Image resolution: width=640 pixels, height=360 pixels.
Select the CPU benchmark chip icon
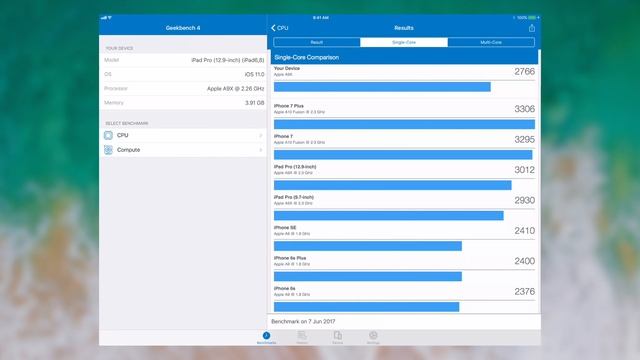(108, 136)
